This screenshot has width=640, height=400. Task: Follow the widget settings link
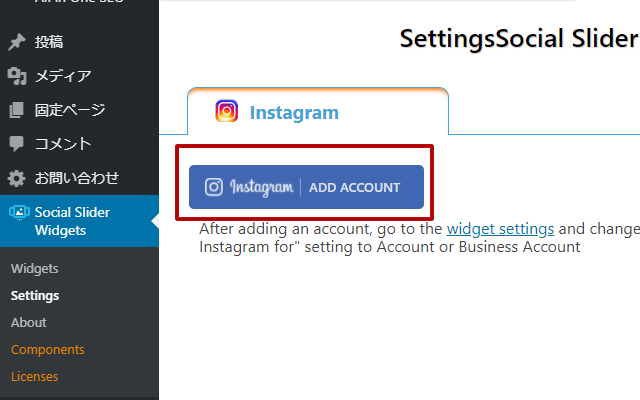pos(500,229)
